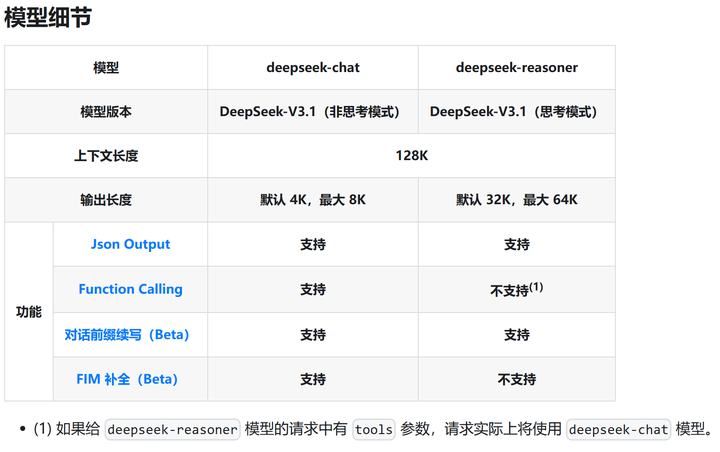The width and height of the screenshot is (720, 452).
Task: Click the DeepSeek-V3.1（非思考模式）cell
Action: point(312,112)
